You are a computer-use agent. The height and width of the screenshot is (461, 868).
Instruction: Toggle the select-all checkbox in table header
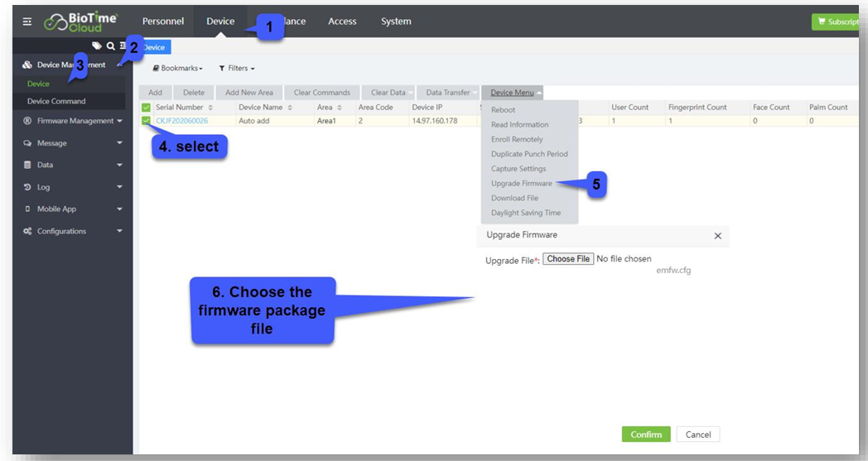(147, 108)
